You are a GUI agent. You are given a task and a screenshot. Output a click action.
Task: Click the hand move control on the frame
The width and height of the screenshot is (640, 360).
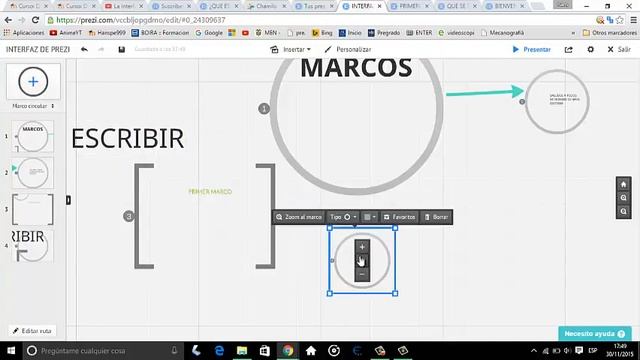(362, 261)
